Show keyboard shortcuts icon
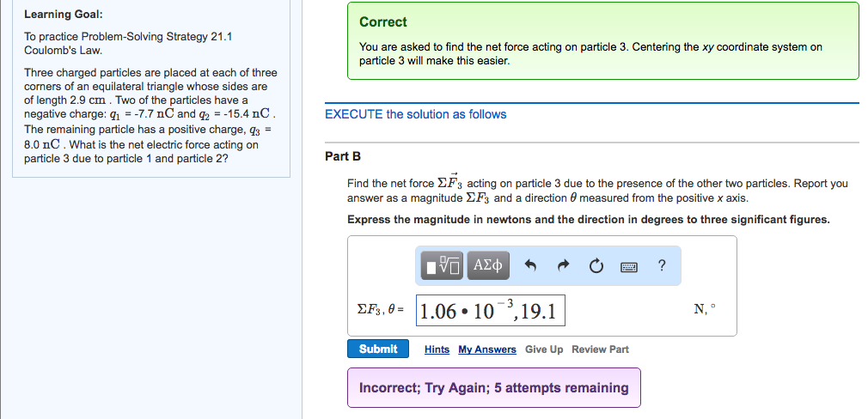The image size is (868, 419). click(629, 267)
